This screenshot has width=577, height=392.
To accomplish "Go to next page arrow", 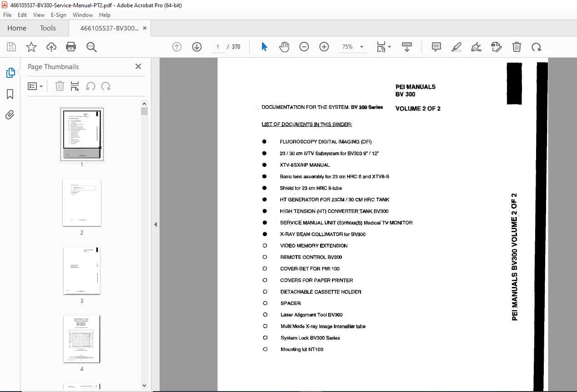I will [197, 47].
